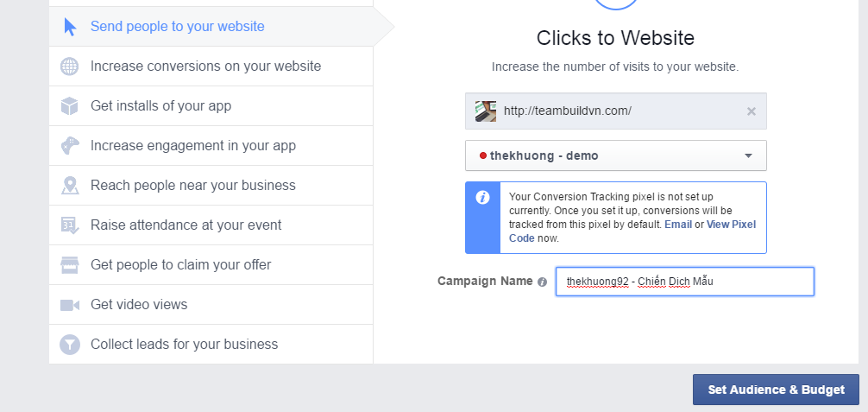Screen dimensions: 868x412
Task: Click the funnel icon for lead collection
Action: [x=70, y=345]
